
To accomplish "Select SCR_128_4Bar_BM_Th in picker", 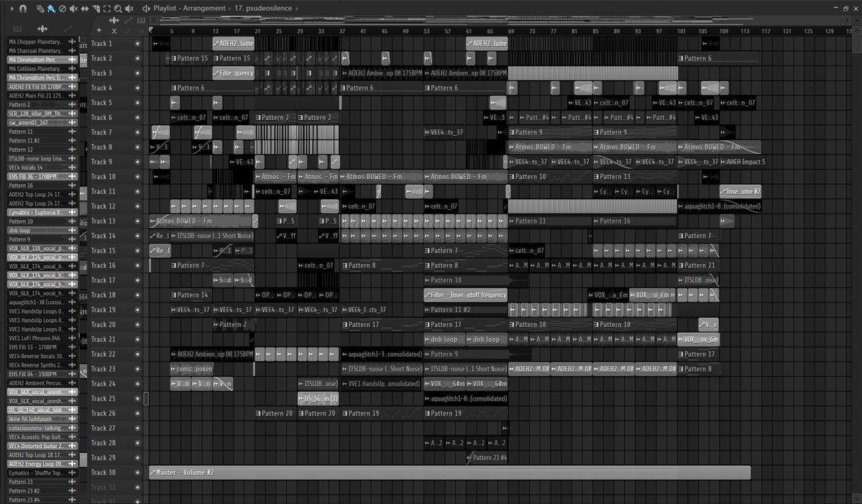I will (42, 114).
